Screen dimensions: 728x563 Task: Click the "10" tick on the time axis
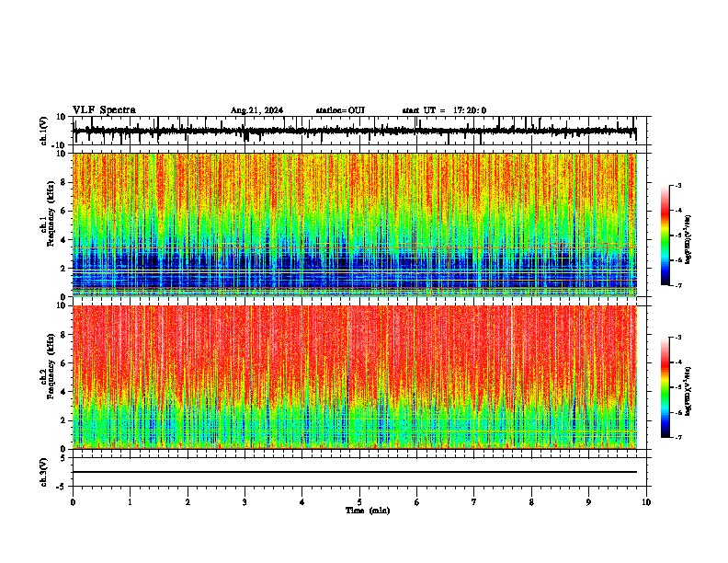tap(646, 502)
